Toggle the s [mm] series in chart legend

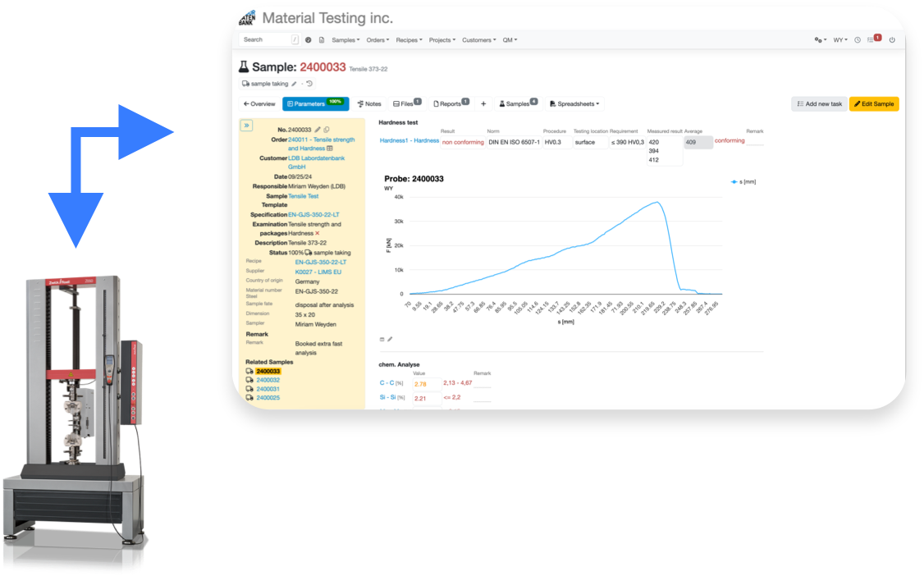click(743, 181)
